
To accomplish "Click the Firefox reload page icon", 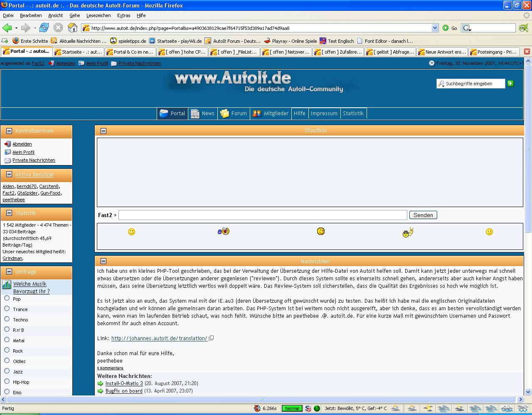I will [44, 28].
